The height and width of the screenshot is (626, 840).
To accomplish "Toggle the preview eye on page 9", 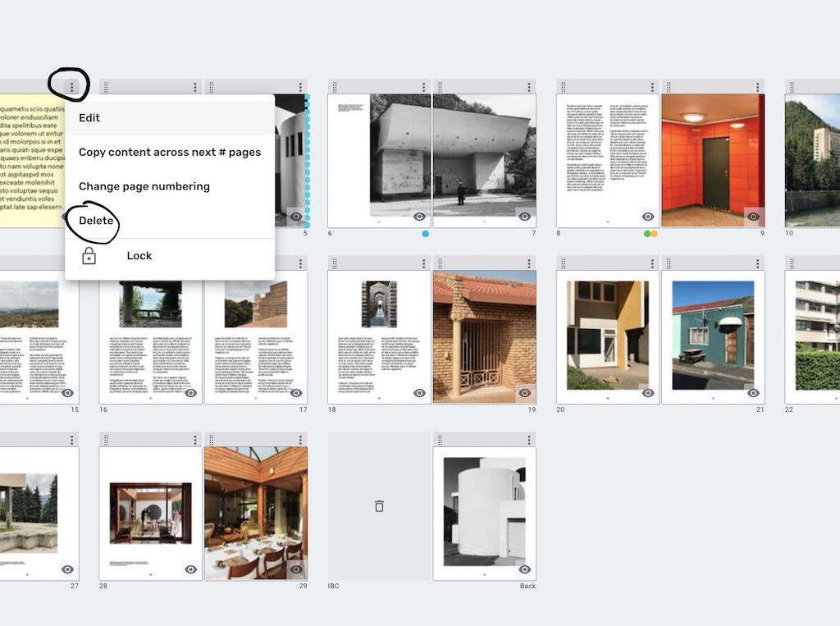I will (754, 217).
